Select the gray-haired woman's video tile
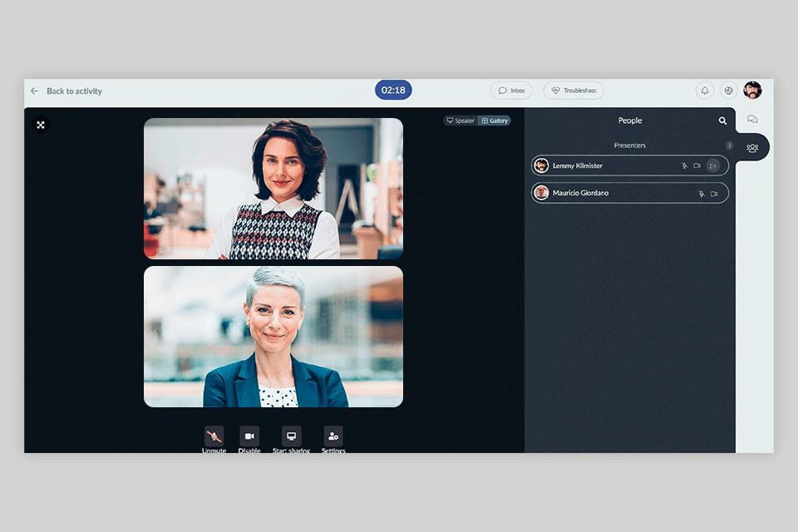The height and width of the screenshot is (532, 798). pyautogui.click(x=273, y=337)
